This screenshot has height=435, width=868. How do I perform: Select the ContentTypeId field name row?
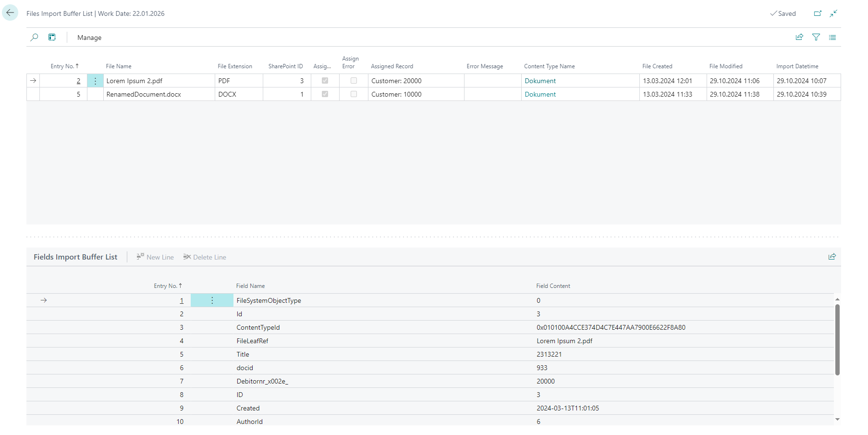click(x=430, y=327)
